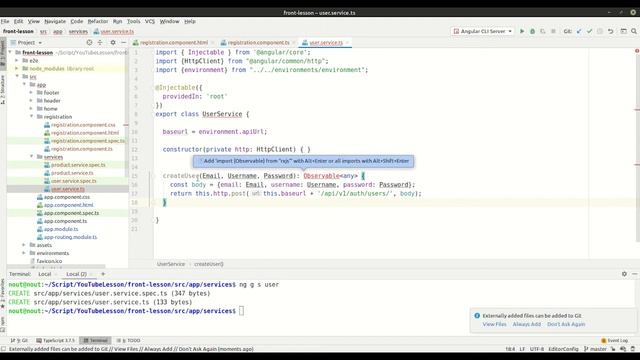
Task: Click Observable error word in code
Action: click(x=321, y=176)
